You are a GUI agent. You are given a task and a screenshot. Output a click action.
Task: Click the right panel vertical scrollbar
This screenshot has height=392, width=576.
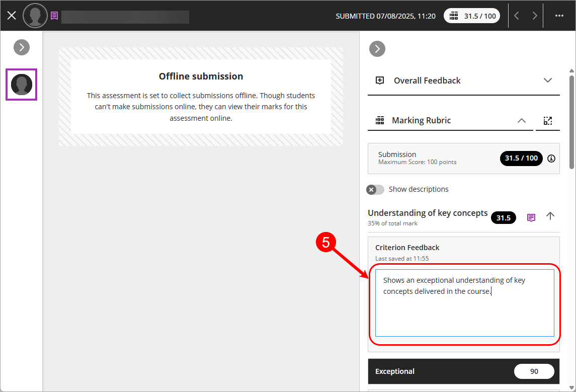click(571, 121)
